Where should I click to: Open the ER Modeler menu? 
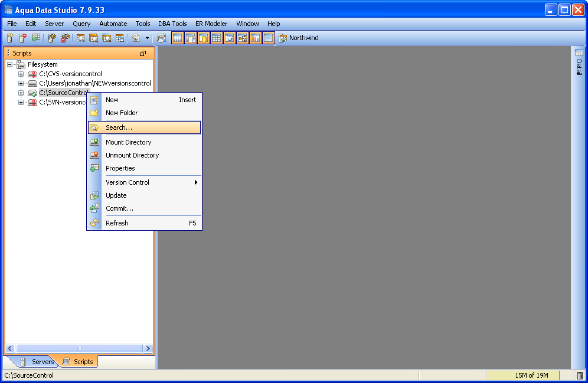point(211,24)
